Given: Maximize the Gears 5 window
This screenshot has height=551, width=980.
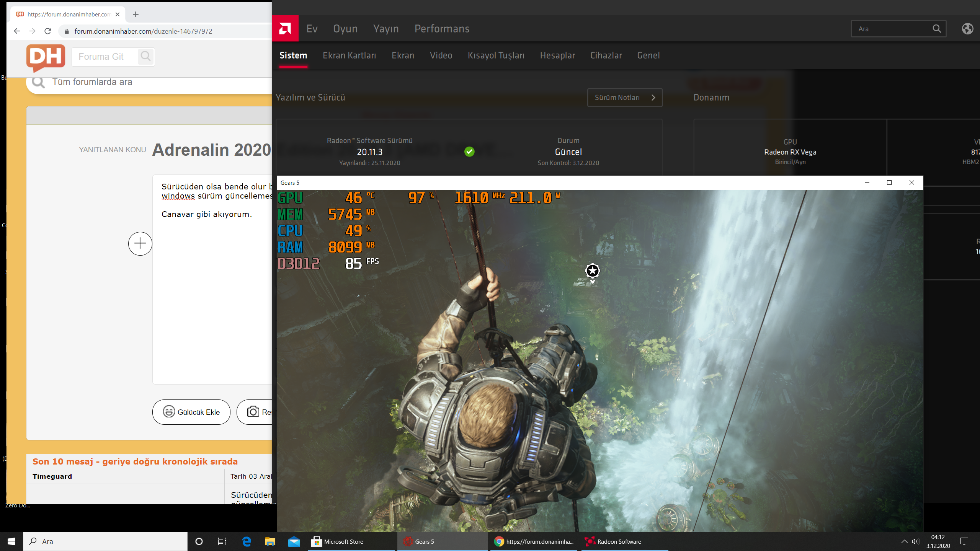Looking at the screenshot, I should click(889, 183).
